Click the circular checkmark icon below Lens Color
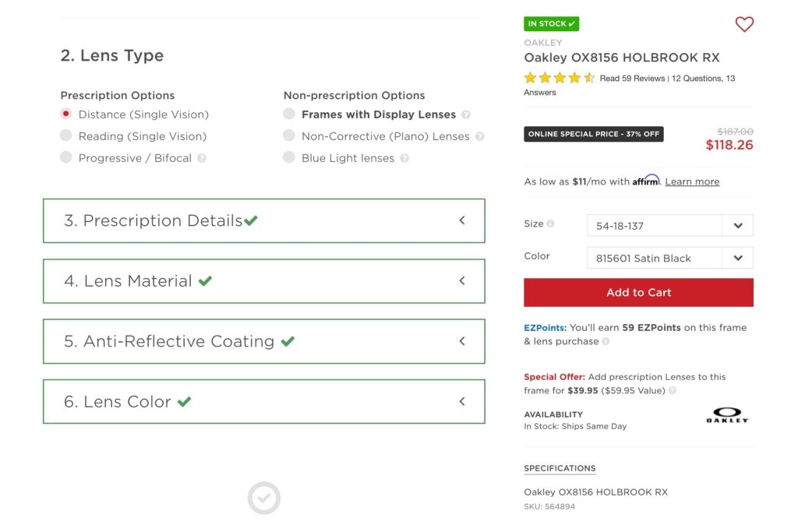Image resolution: width=798 pixels, height=532 pixels. click(x=264, y=498)
